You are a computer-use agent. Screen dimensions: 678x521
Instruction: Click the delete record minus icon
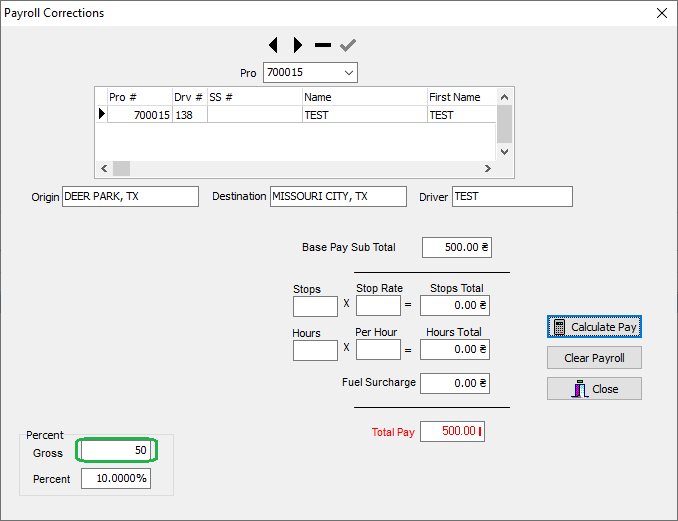click(x=322, y=45)
